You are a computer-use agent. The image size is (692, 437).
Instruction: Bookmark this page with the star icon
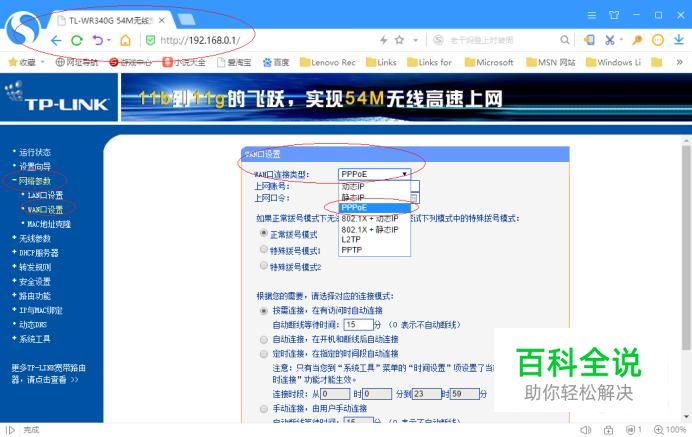pyautogui.click(x=399, y=40)
